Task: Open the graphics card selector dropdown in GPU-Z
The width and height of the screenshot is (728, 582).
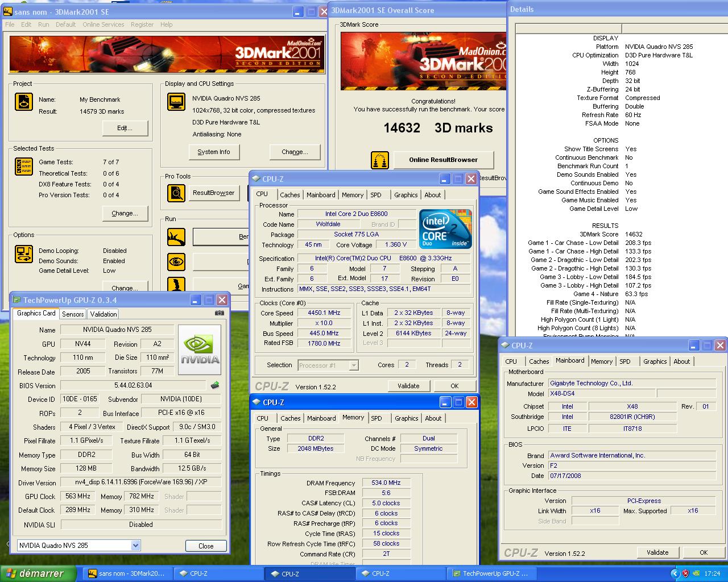Action: coord(135,545)
